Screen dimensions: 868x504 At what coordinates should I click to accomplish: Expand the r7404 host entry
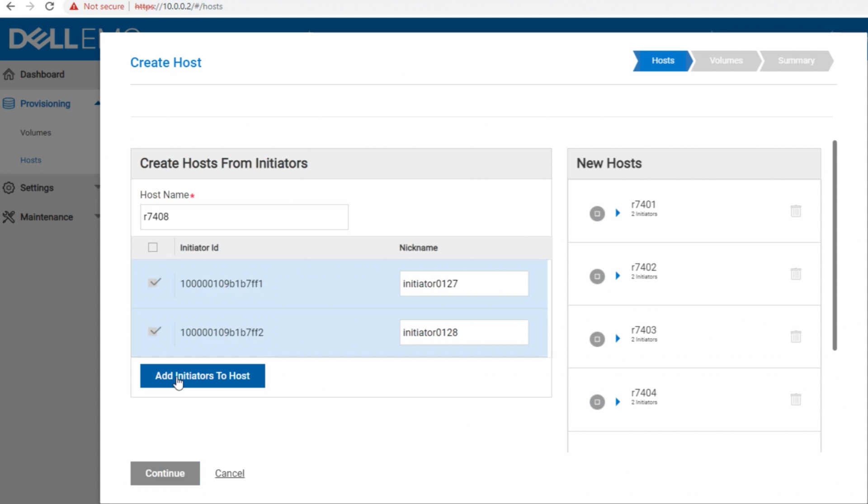pyautogui.click(x=618, y=402)
